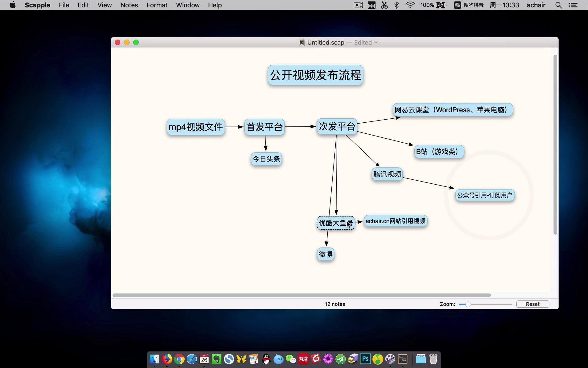Open QQ Music from the Dock
Viewport: 588px width, 368px height.
coord(378,359)
